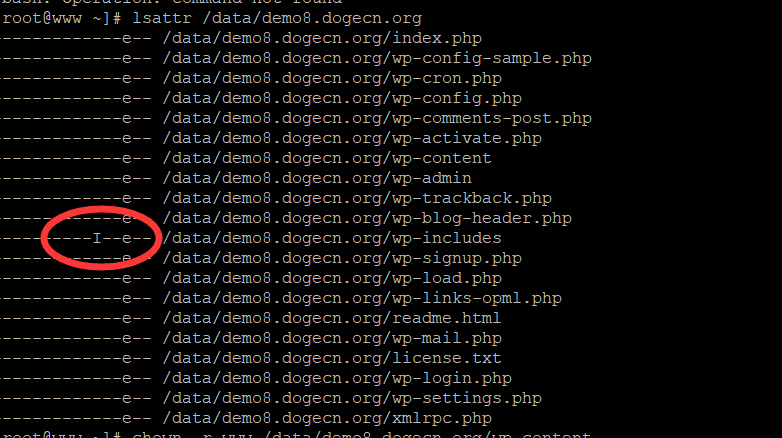Image resolution: width=782 pixels, height=438 pixels.
Task: Select the wp-config-sample.php path line
Action: pos(376,59)
